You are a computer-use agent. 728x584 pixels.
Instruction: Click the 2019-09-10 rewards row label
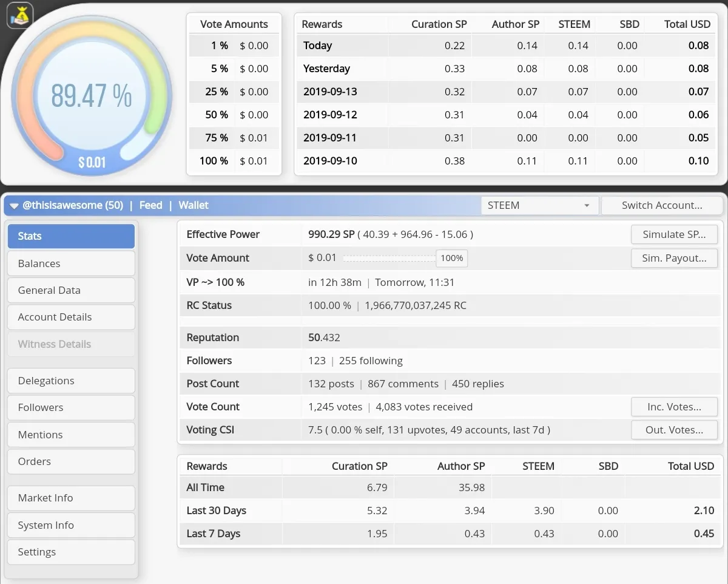tap(330, 161)
